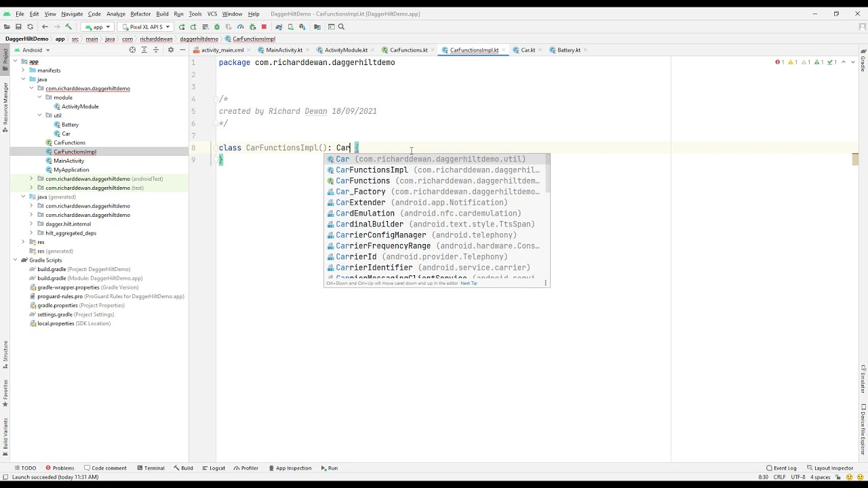Click the src breadcrumb segment
The image size is (868, 488).
(x=75, y=39)
